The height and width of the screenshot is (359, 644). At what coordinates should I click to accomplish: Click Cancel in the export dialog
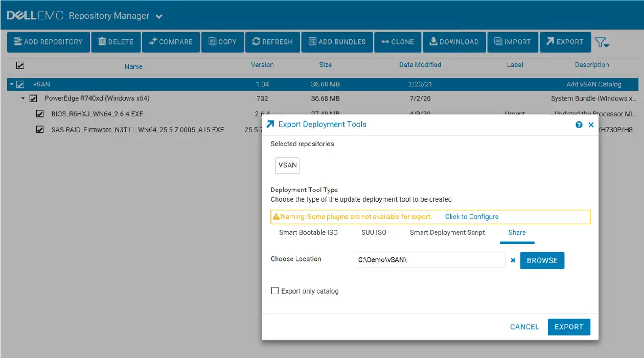(524, 327)
